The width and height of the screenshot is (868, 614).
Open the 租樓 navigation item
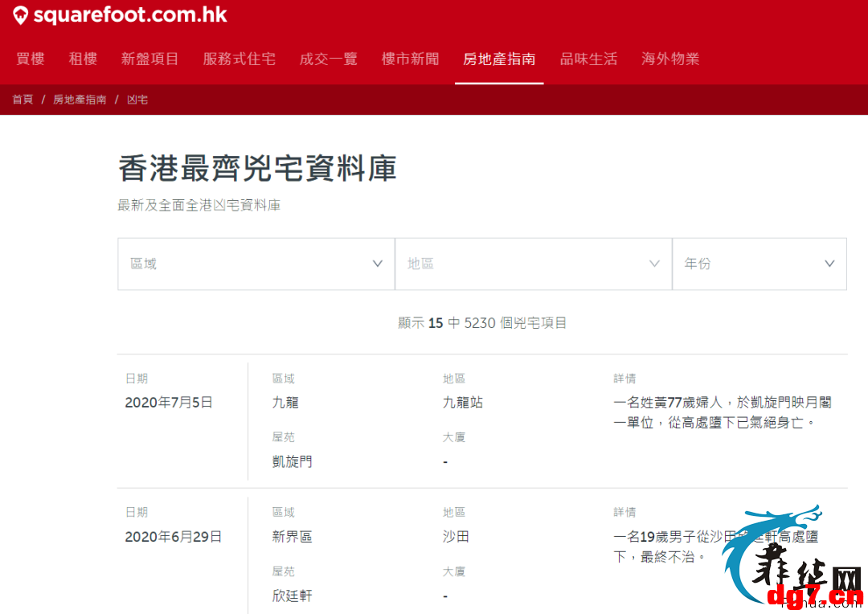point(83,59)
